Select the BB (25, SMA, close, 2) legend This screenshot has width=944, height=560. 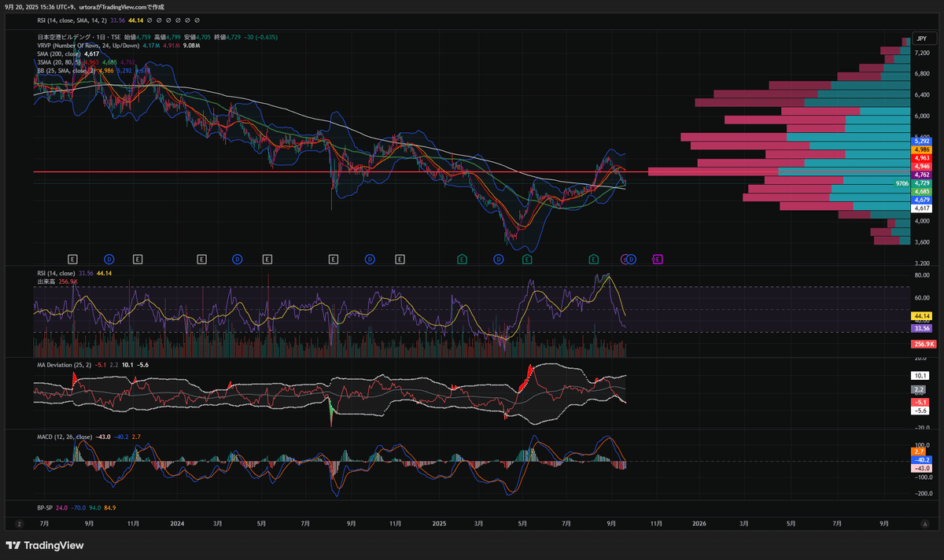[x=66, y=71]
